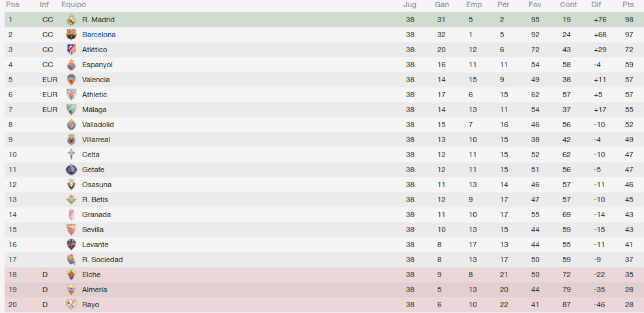Viewport: 644px width, 313px height.
Task: Sort table by Pts column header
Action: tap(628, 5)
